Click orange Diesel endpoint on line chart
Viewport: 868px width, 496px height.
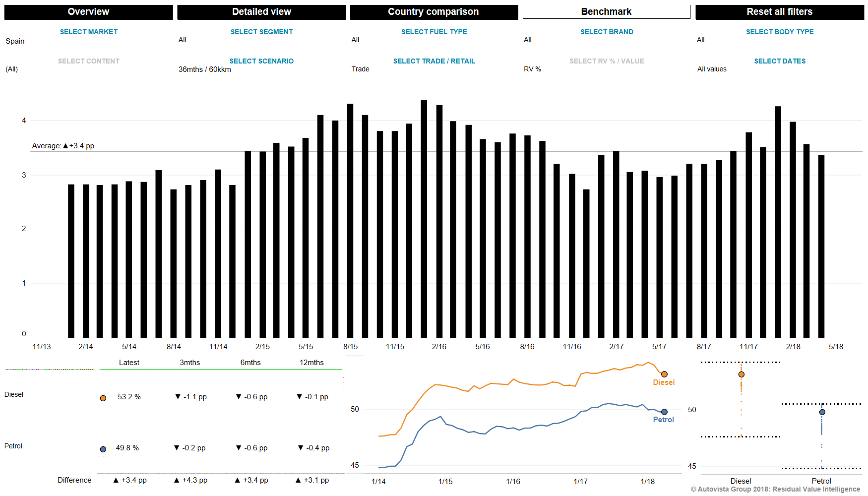[x=664, y=374]
